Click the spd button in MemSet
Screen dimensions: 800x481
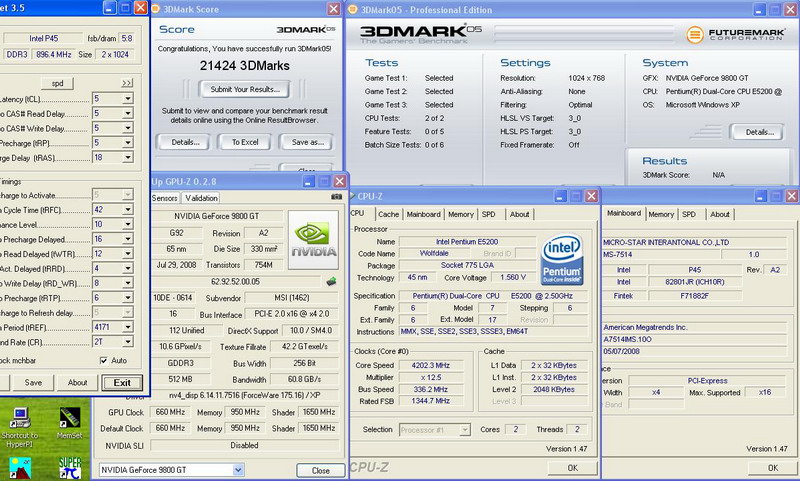tap(57, 83)
